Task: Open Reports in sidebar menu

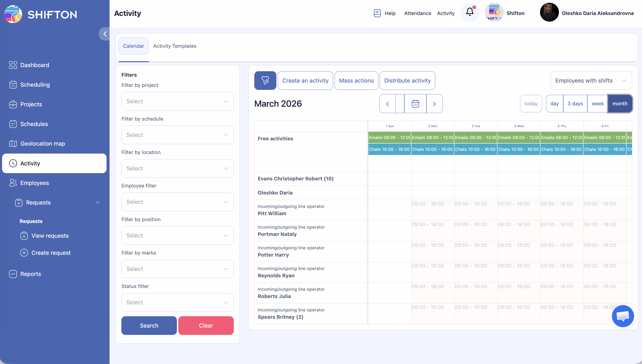Action: [x=31, y=274]
